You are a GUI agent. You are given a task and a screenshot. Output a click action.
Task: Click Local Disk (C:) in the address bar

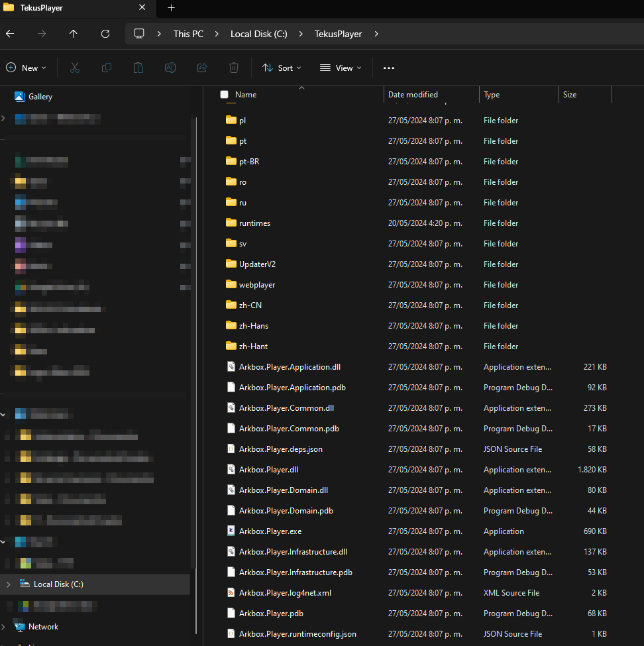(x=258, y=34)
